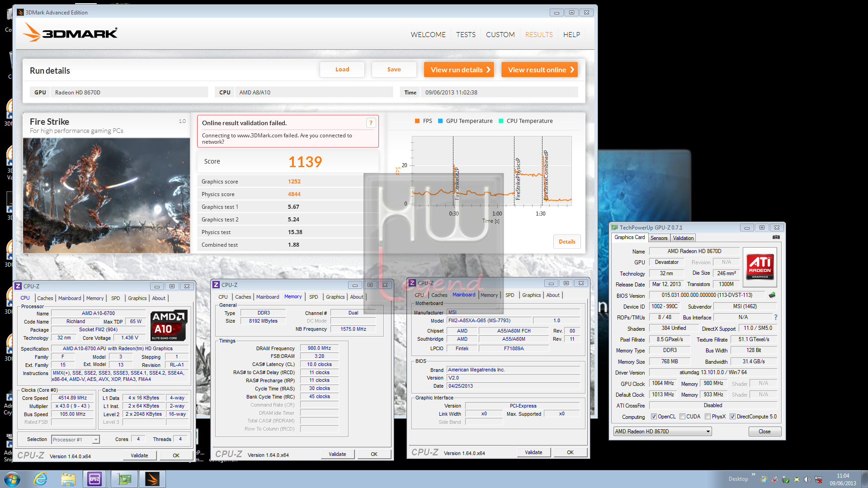Go to the TESTS tab in 3DMark
This screenshot has height=488, width=868.
(x=466, y=34)
